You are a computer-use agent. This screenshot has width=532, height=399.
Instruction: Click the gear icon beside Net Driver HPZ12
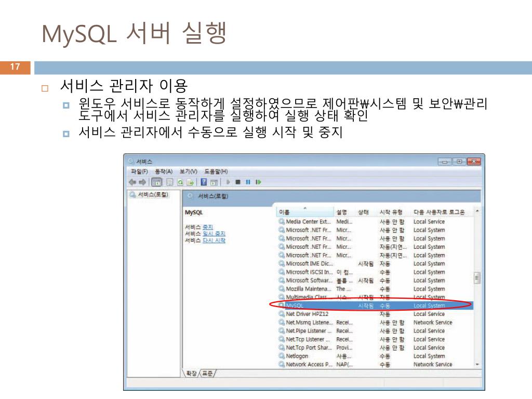(282, 314)
